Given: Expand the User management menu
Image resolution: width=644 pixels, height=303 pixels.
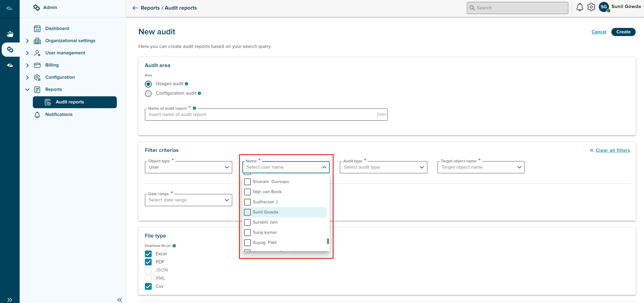Looking at the screenshot, I should (x=65, y=53).
